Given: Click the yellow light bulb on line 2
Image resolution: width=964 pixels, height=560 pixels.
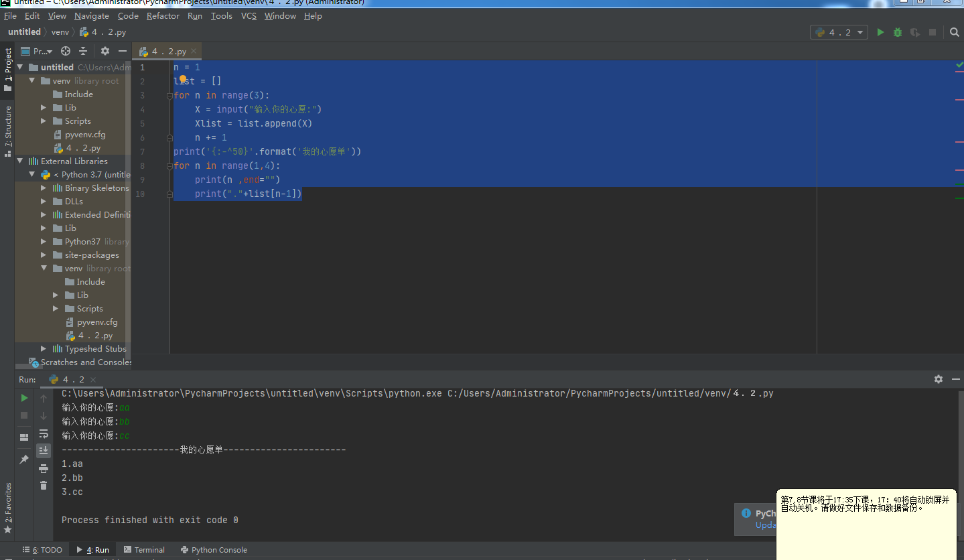Looking at the screenshot, I should click(x=182, y=79).
